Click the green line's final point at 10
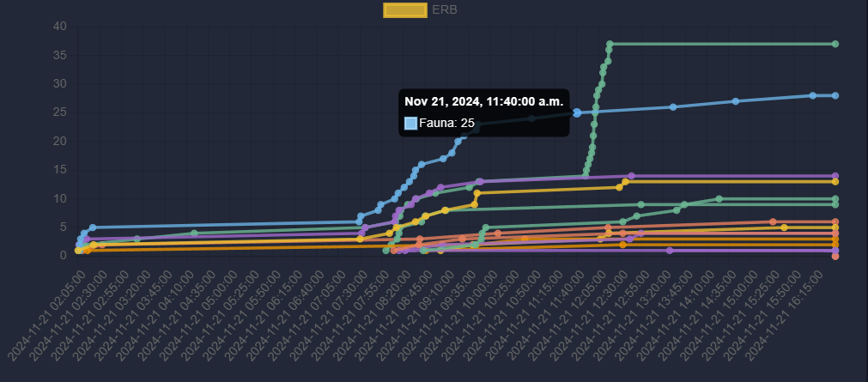868x382 pixels. 835,199
